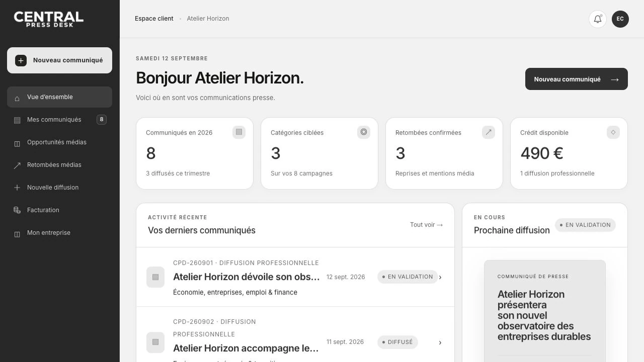Image resolution: width=644 pixels, height=362 pixels.
Task: Navigate to Retombées médias
Action: pos(59,165)
